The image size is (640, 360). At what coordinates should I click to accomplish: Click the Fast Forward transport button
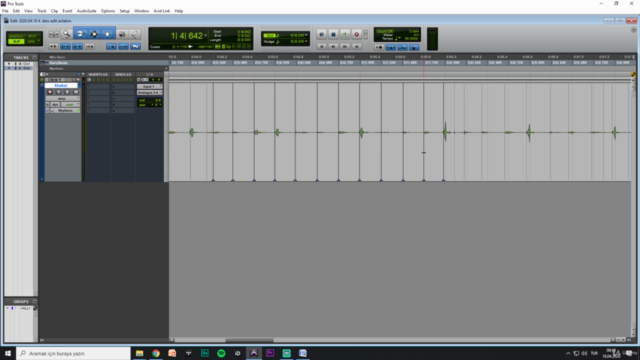click(345, 47)
